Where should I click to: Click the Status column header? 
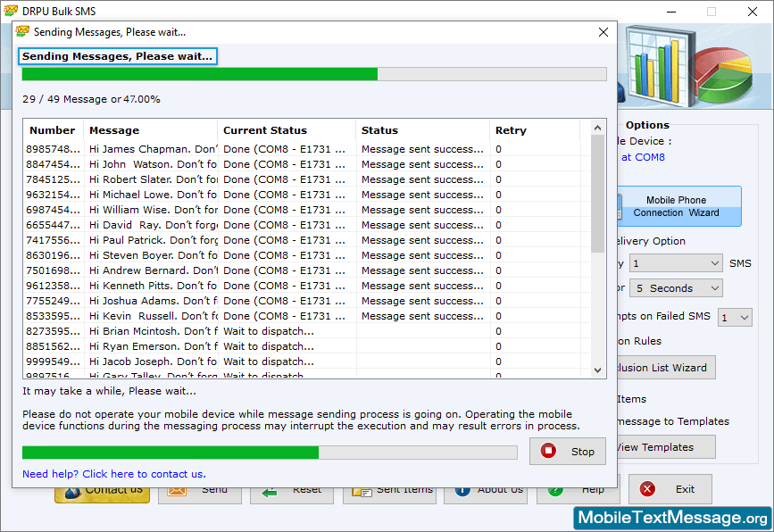[422, 130]
